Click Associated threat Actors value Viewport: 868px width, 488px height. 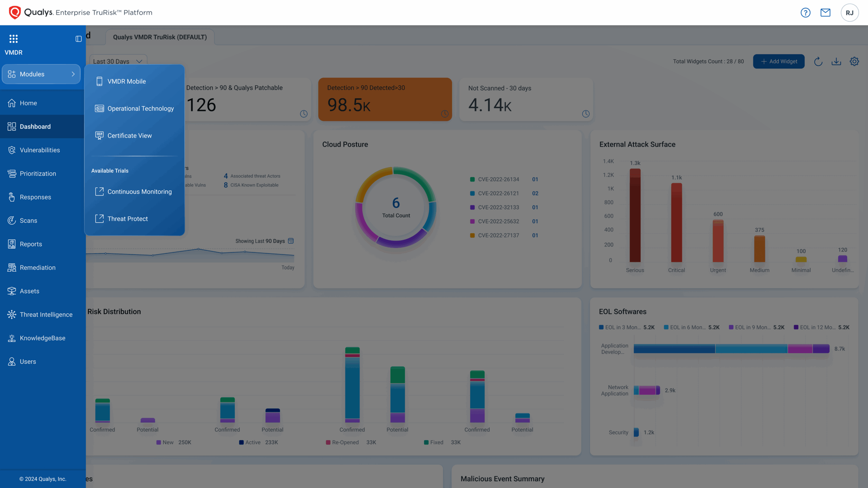point(225,176)
